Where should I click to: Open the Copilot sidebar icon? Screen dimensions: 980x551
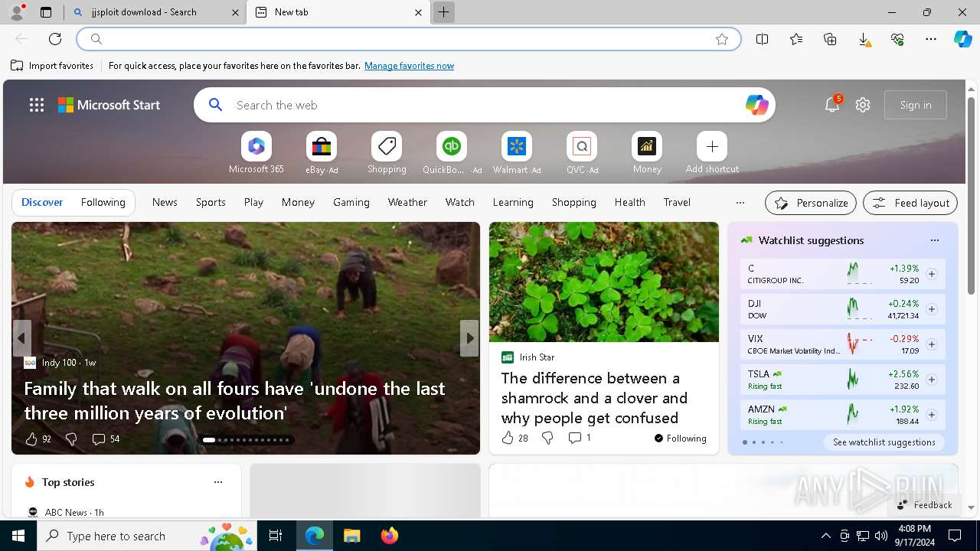click(x=962, y=39)
